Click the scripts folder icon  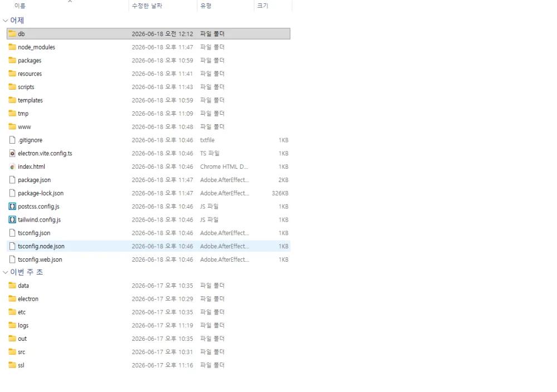(12, 87)
